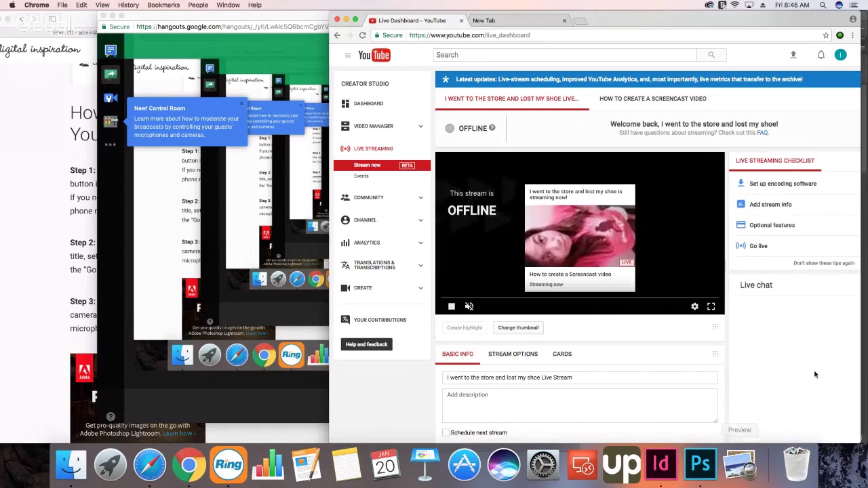Bookmark the page with the star icon
Viewport: 868px width, 488px height.
tap(825, 35)
